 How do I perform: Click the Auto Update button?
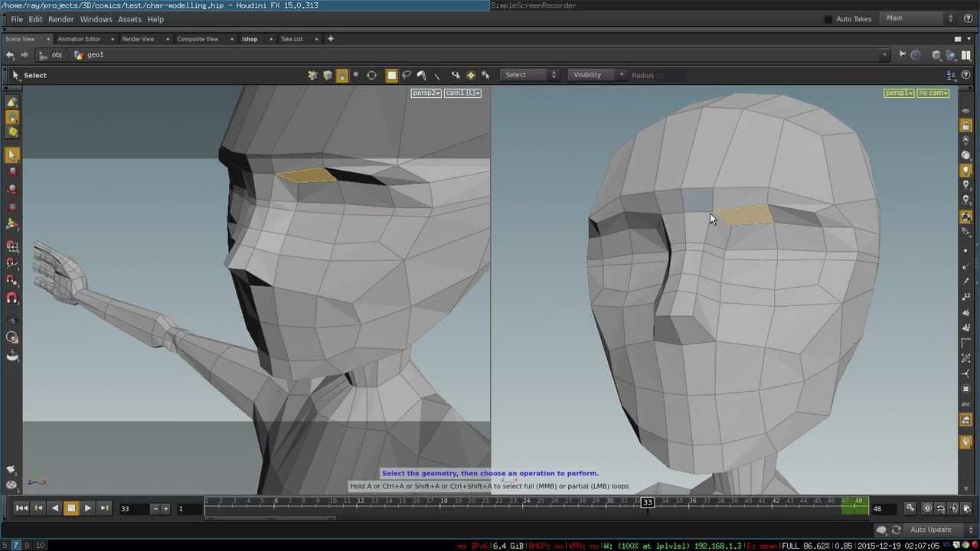(x=931, y=529)
